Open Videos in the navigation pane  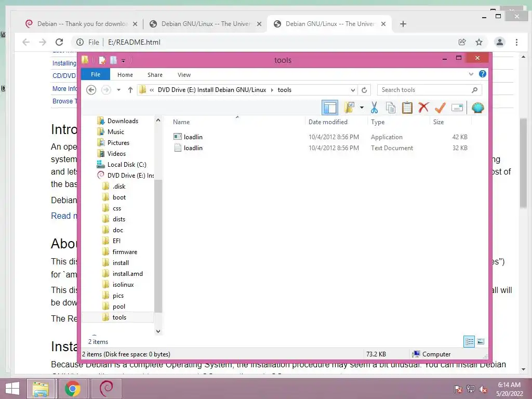tap(116, 154)
